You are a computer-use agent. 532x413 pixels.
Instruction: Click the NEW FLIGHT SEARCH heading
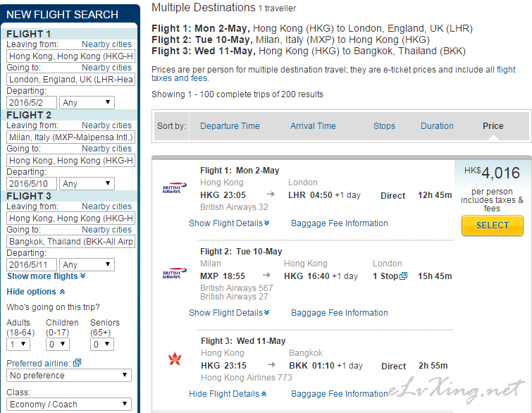(x=63, y=15)
